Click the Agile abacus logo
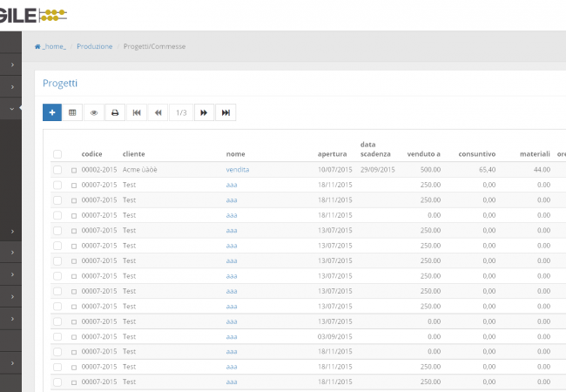Image resolution: width=566 pixels, height=392 pixels. pyautogui.click(x=32, y=16)
